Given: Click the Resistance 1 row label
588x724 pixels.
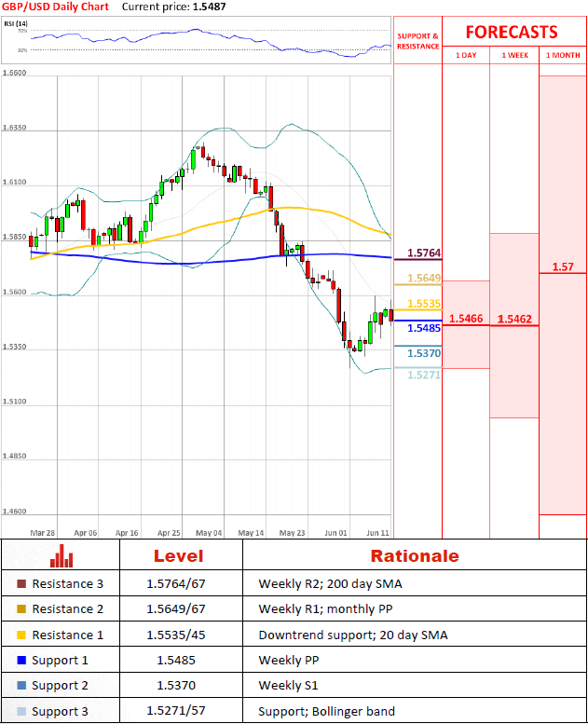Looking at the screenshot, I should [68, 635].
